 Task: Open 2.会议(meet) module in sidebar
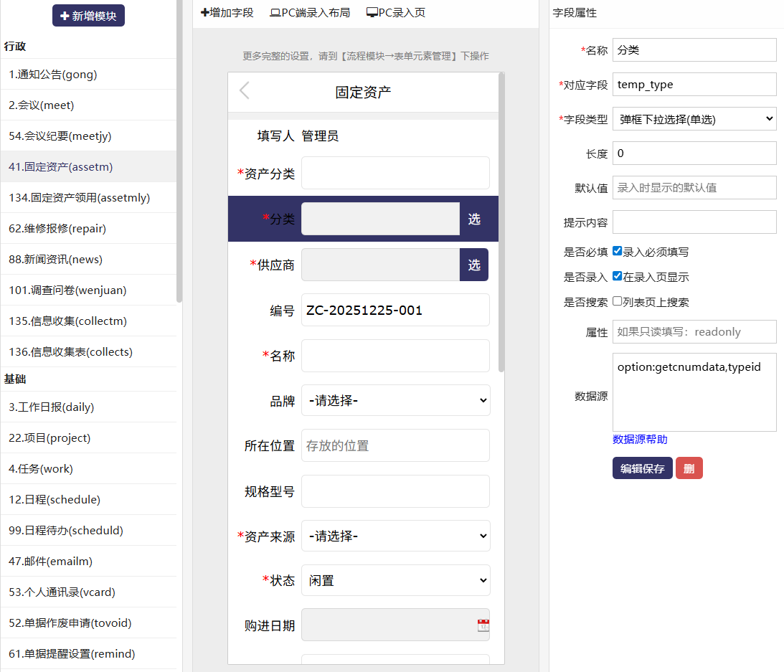(42, 105)
